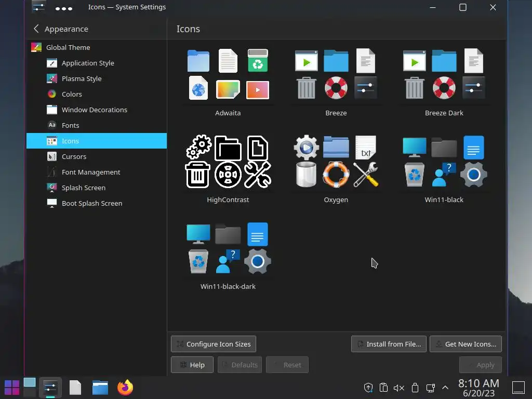Open Cursors settings
Screen dimensions: 532x399
tap(97, 156)
